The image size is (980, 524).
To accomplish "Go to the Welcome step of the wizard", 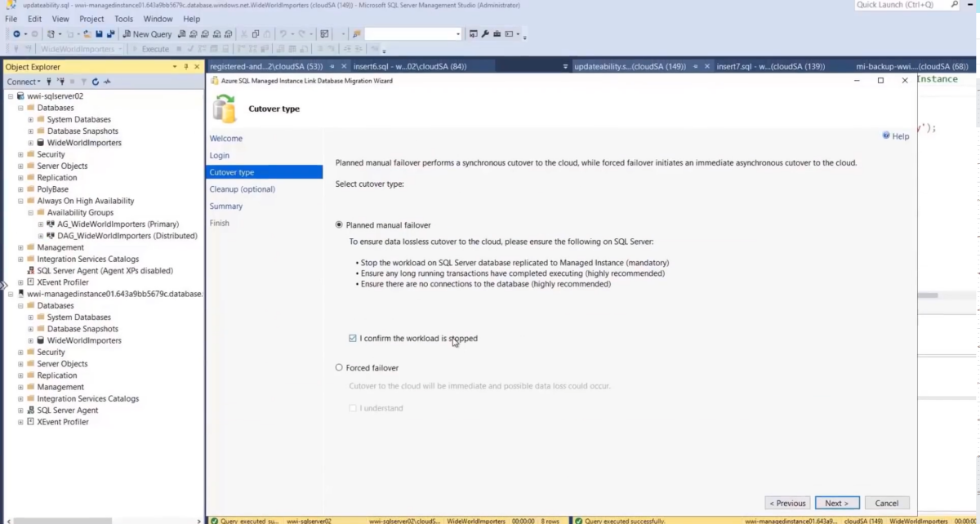I will 226,139.
